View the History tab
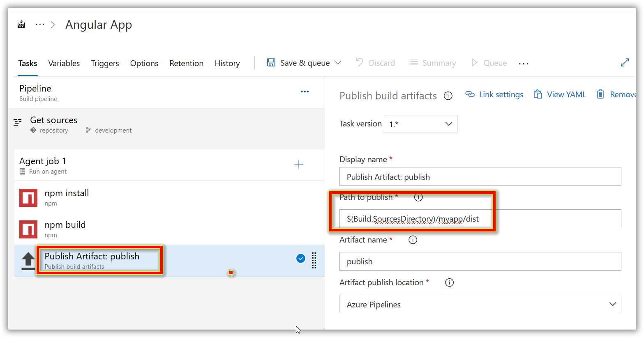Screen dimensions: 644x339 (227, 63)
